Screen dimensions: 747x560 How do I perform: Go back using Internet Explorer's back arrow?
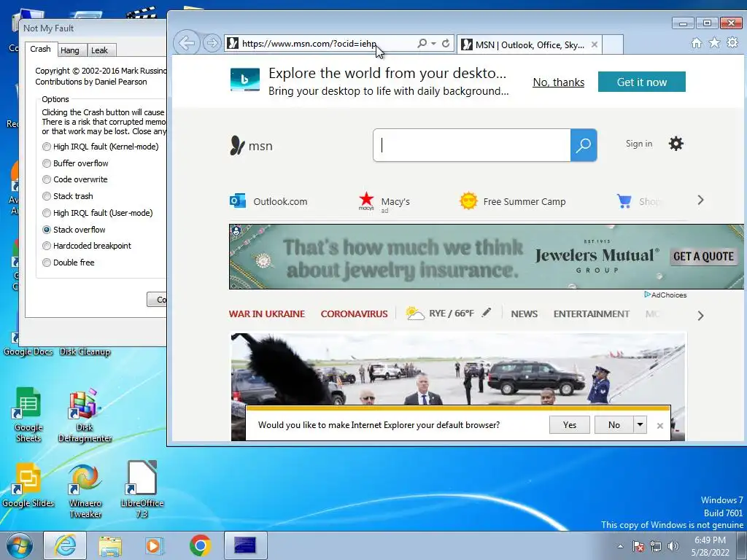(186, 43)
